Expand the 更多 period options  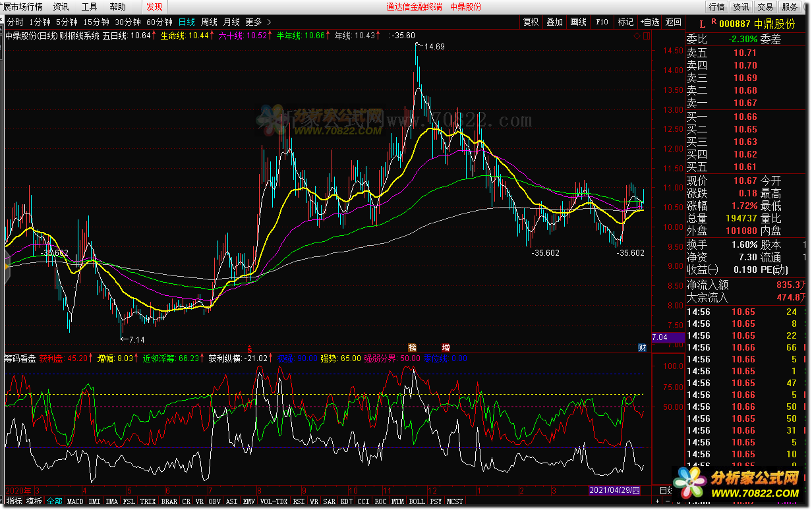pyautogui.click(x=258, y=22)
